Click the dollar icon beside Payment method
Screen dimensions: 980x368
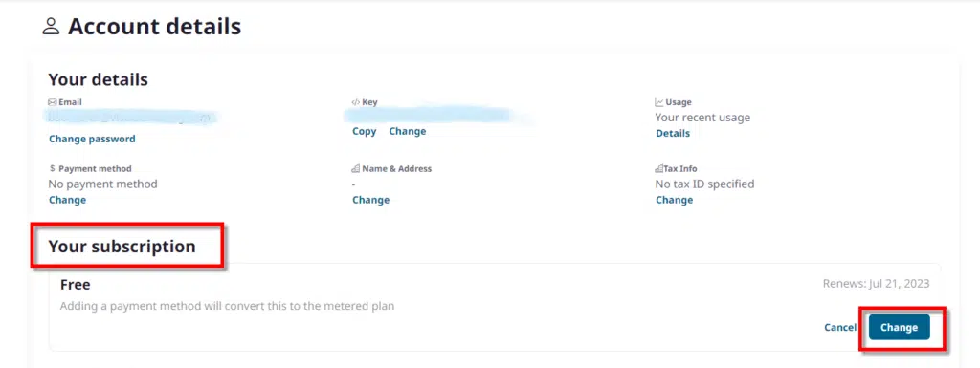[53, 168]
